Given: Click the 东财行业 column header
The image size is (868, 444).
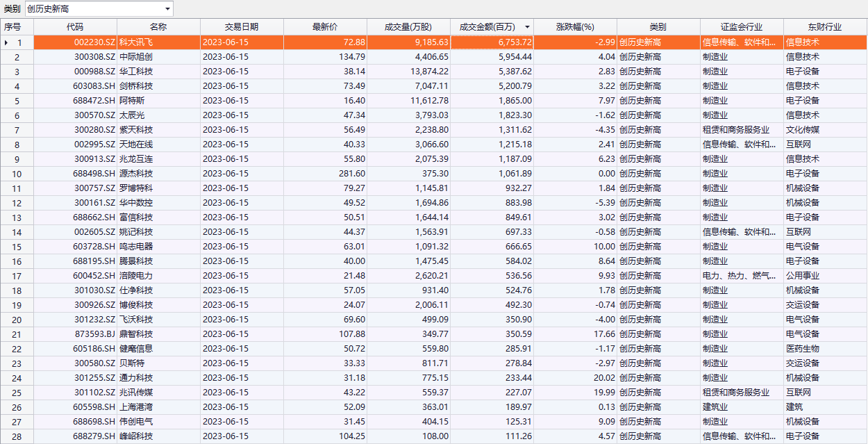Looking at the screenshot, I should (825, 27).
